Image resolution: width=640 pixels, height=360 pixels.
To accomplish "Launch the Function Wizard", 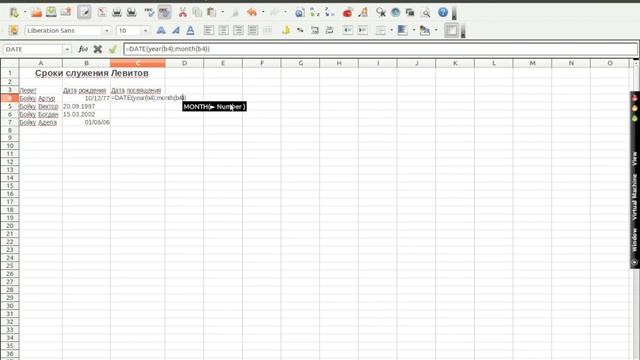I will click(83, 49).
